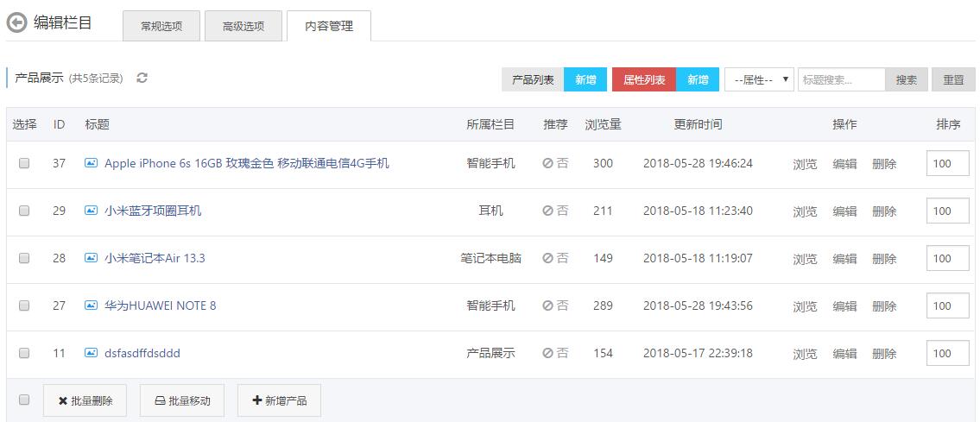Open the 小米笔记本Air 13.3 title link
This screenshot has width=980, height=422.
155,258
